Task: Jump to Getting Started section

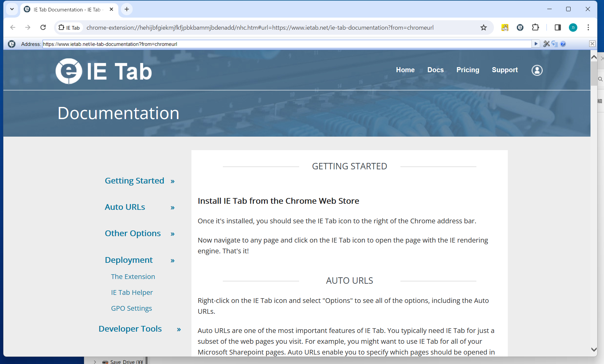Action: coord(134,181)
